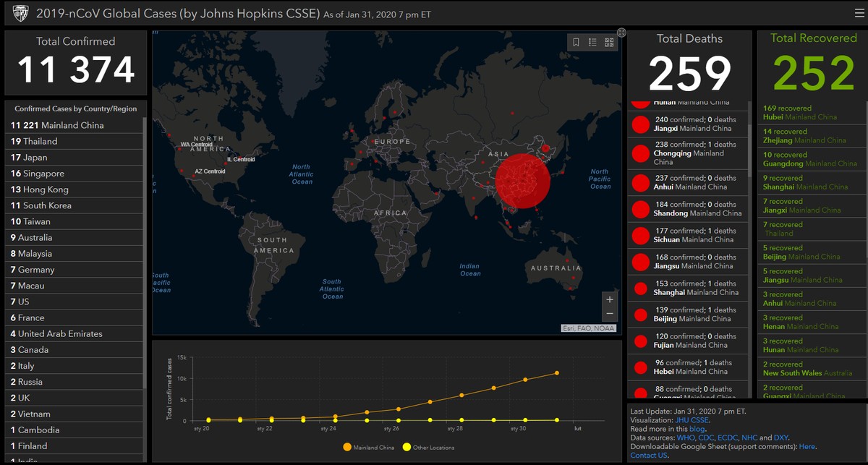Toggle the Mainland China legend series
This screenshot has width=868, height=465.
(369, 448)
